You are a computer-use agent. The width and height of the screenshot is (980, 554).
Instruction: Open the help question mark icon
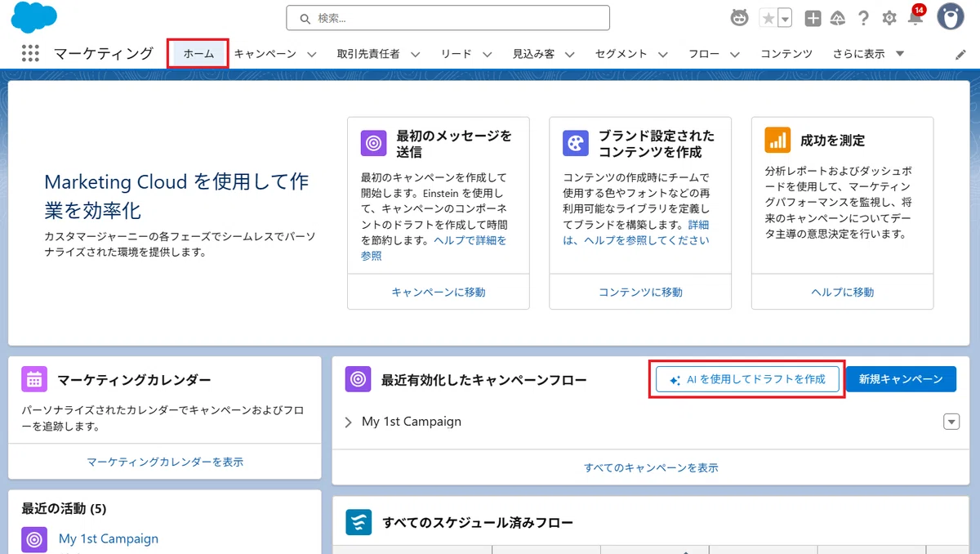pyautogui.click(x=863, y=18)
